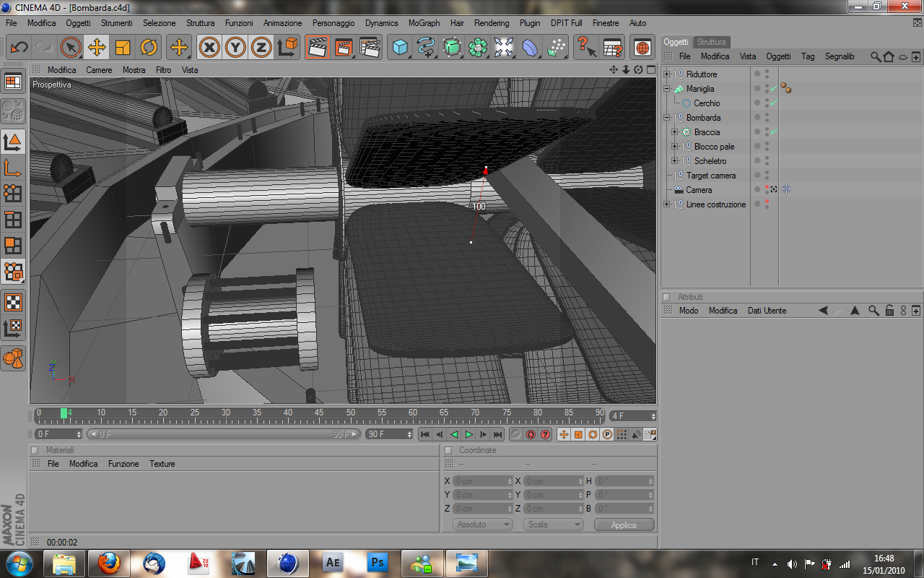Collapse the Bombarda object group
924x578 pixels.
click(666, 118)
